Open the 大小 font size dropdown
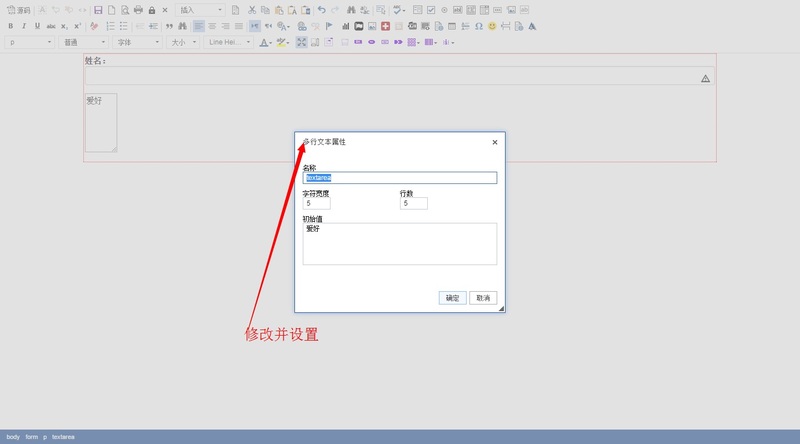 [182, 43]
